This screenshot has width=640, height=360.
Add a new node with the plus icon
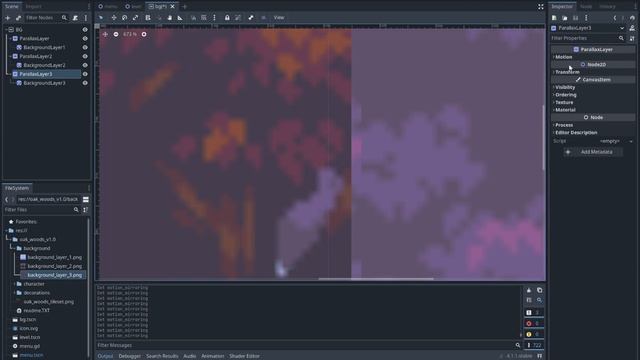coord(7,18)
